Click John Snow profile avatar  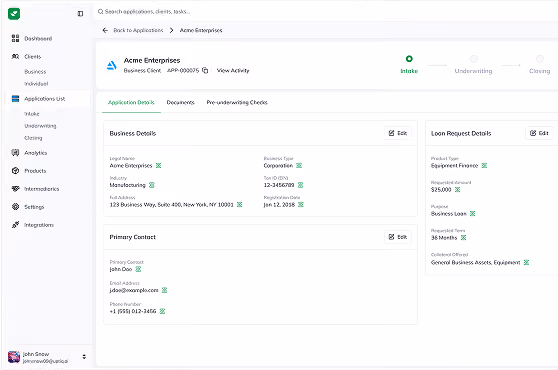(14, 357)
